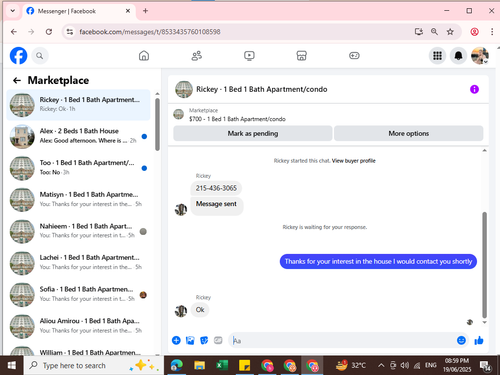
Task: Send a thumbs-up like
Action: (x=479, y=340)
